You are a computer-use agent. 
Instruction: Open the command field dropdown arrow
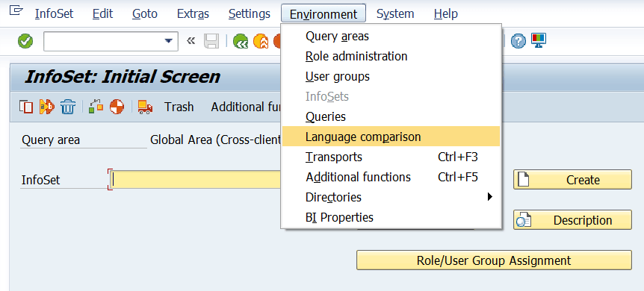[168, 41]
